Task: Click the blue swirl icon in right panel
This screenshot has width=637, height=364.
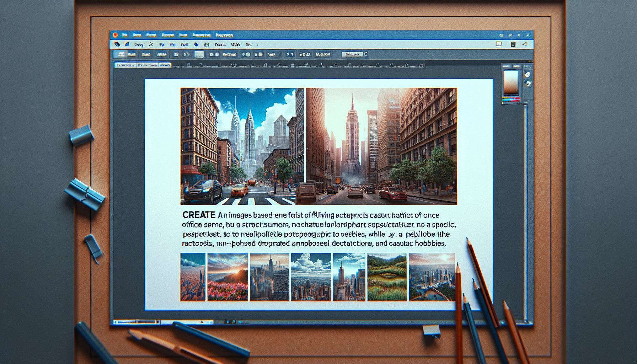Action: (x=528, y=83)
